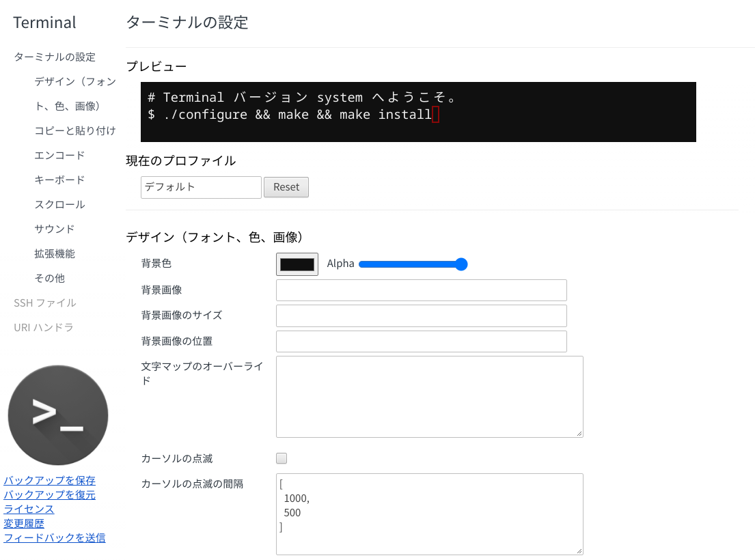Click the バックアップを保存 link
Image resolution: width=755 pixels, height=560 pixels.
click(x=50, y=480)
